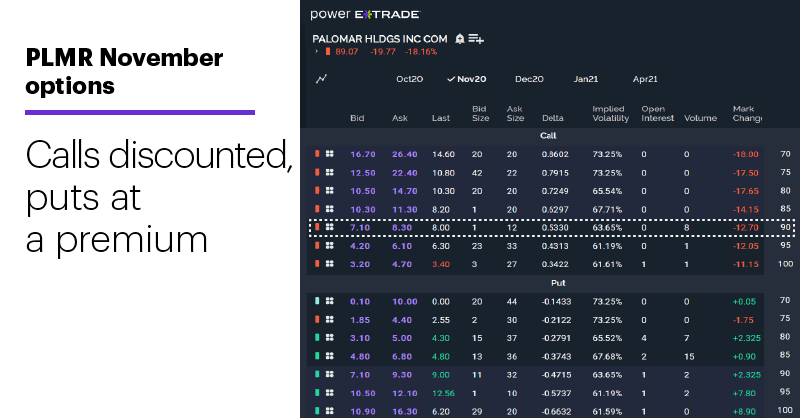Screen dimensions: 800x418
Task: Click ask 5.00 on 80 put
Action: 402,338
